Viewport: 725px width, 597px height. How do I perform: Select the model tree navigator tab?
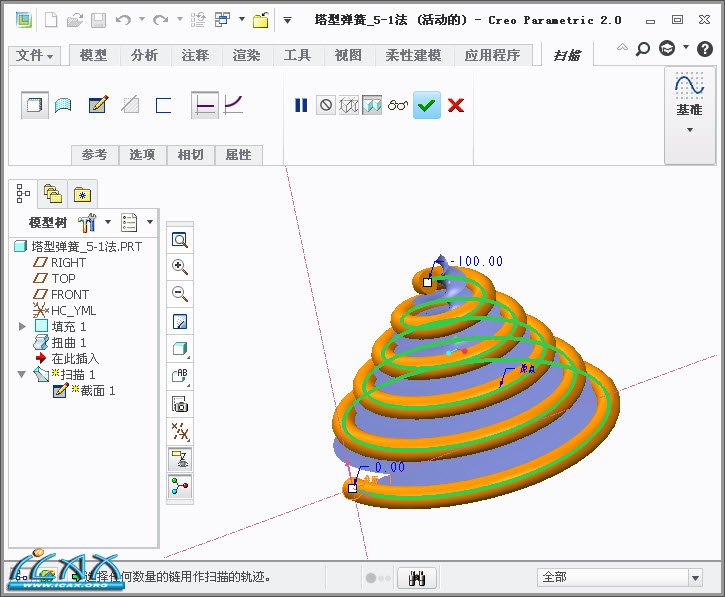[x=23, y=193]
